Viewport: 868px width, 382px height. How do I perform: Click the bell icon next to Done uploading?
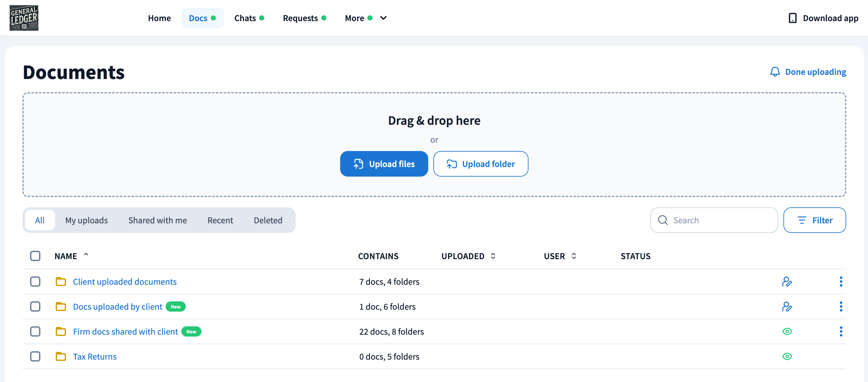pyautogui.click(x=775, y=72)
